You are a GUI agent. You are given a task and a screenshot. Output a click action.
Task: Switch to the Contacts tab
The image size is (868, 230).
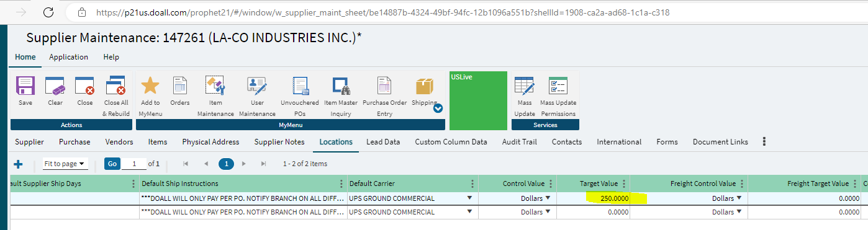(567, 142)
